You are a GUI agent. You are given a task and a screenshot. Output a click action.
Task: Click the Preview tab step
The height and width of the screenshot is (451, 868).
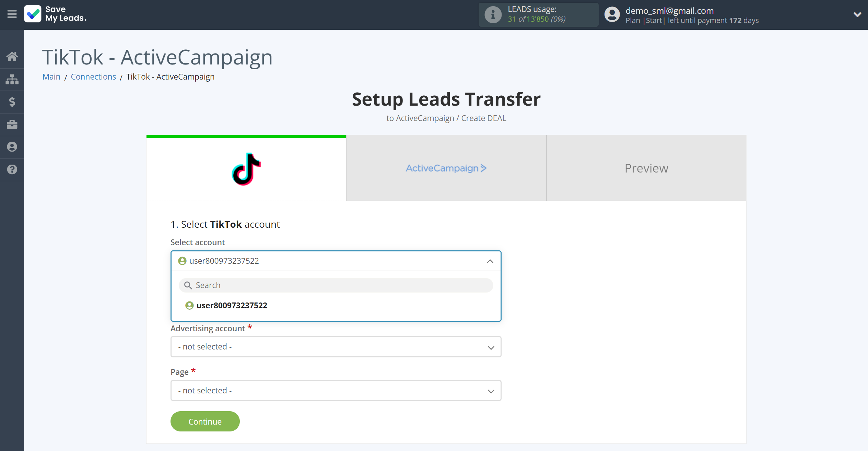click(647, 168)
